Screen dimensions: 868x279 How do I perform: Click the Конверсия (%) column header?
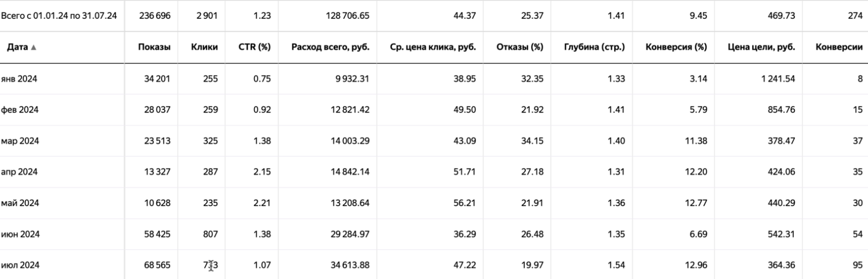[676, 47]
